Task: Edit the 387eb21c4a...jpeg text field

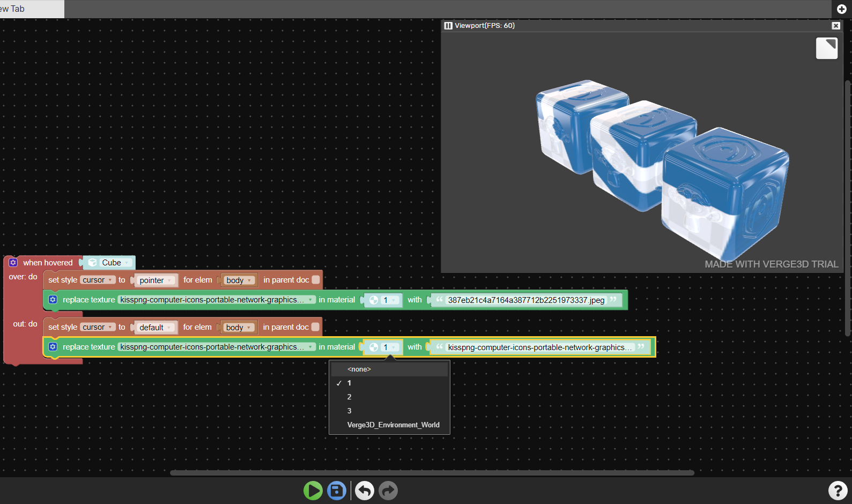Action: point(526,300)
